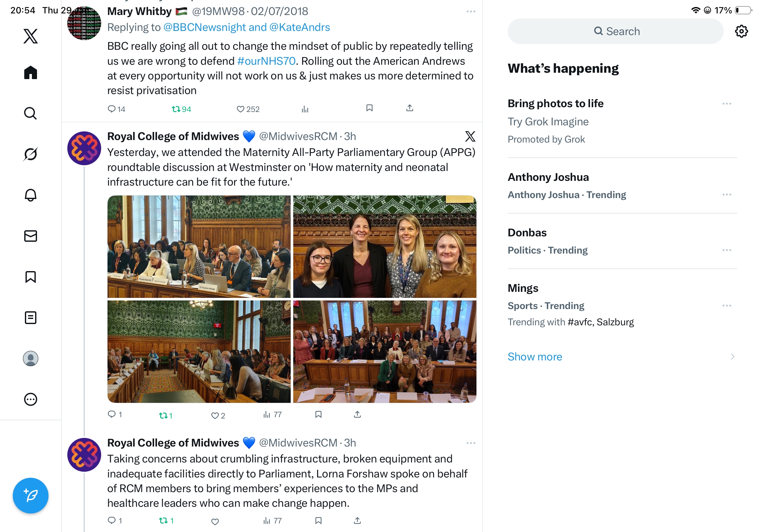
Task: Click the compose post button
Action: [31, 496]
